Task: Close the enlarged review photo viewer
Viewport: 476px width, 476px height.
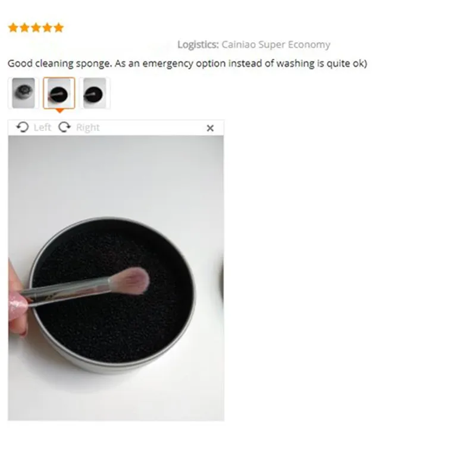Action: click(210, 128)
